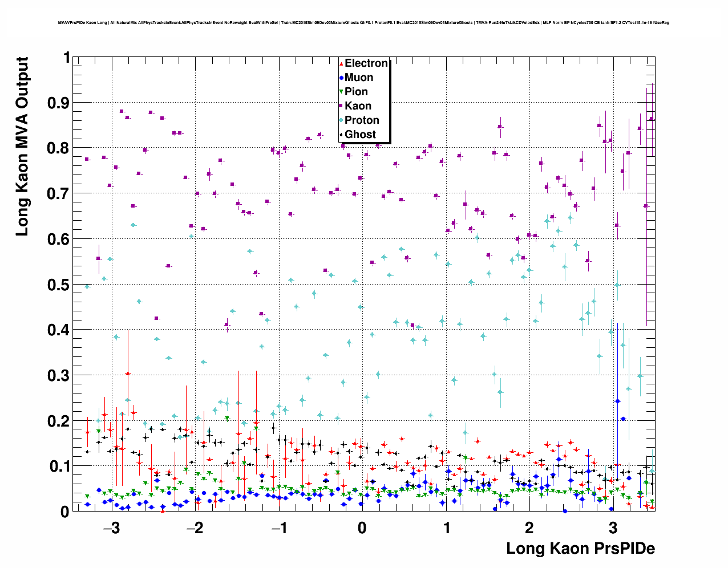Click the y-axis tick label 0.7
Screen dimensions: 728x568
[58, 194]
